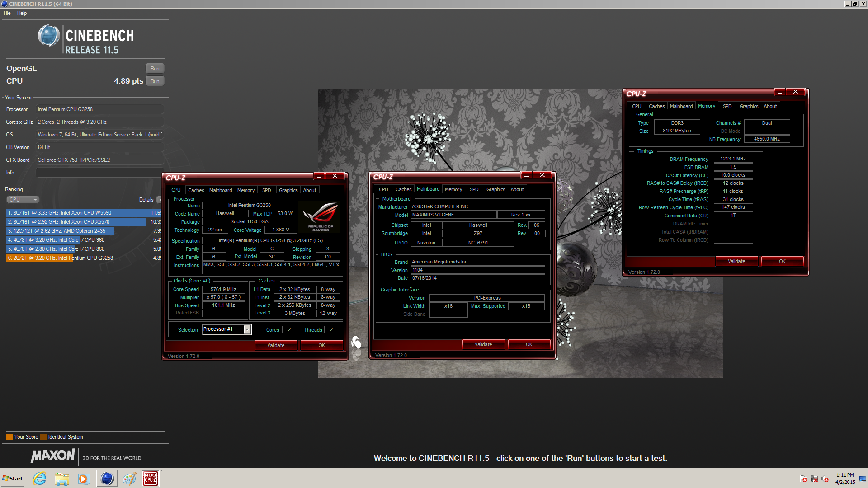Click OK in CPU-Z Memory window

tap(782, 261)
